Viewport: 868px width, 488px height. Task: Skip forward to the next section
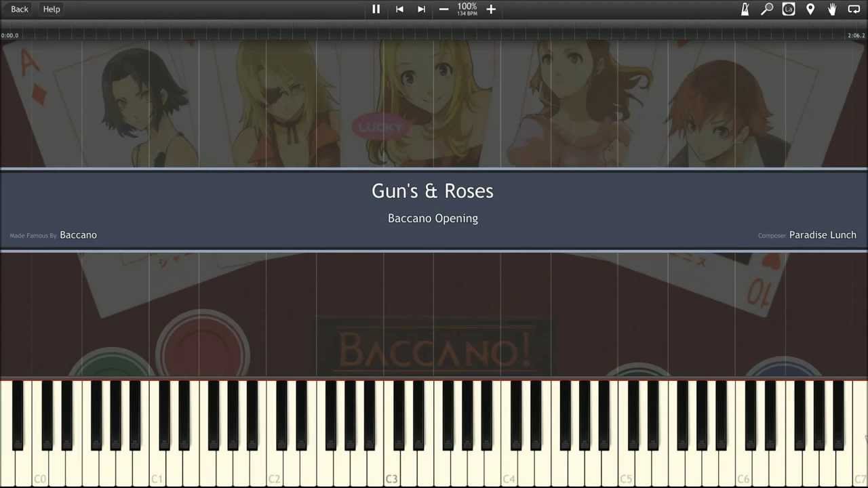[421, 9]
